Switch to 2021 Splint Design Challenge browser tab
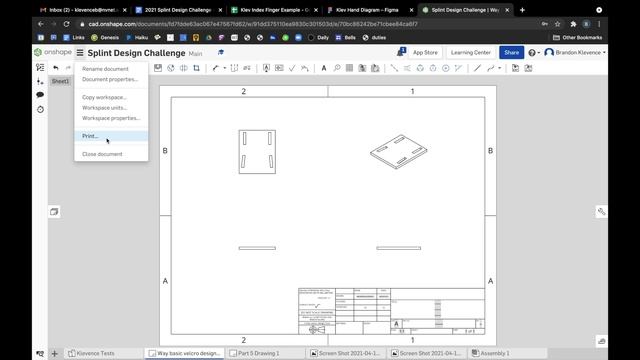The image size is (640, 360). click(178, 10)
